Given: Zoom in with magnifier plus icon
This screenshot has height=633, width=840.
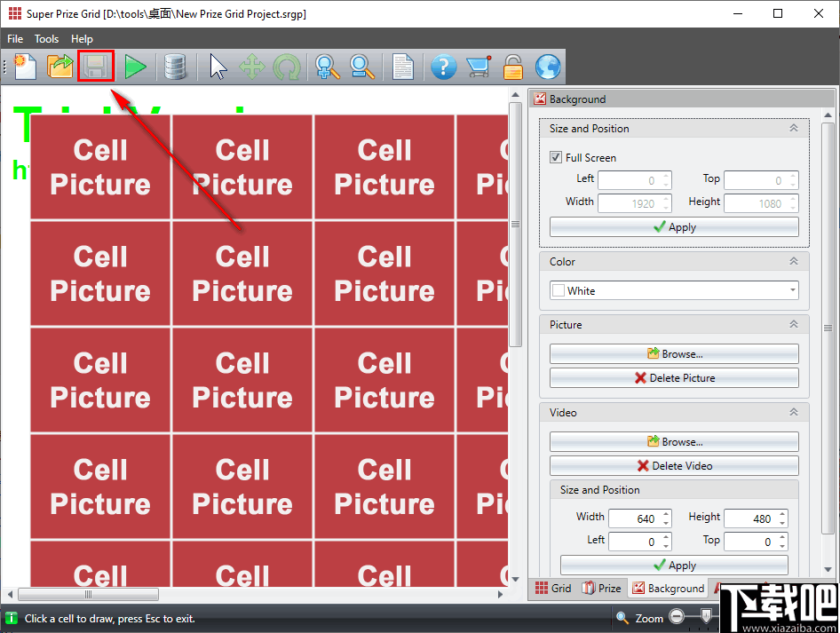Looking at the screenshot, I should pyautogui.click(x=328, y=67).
